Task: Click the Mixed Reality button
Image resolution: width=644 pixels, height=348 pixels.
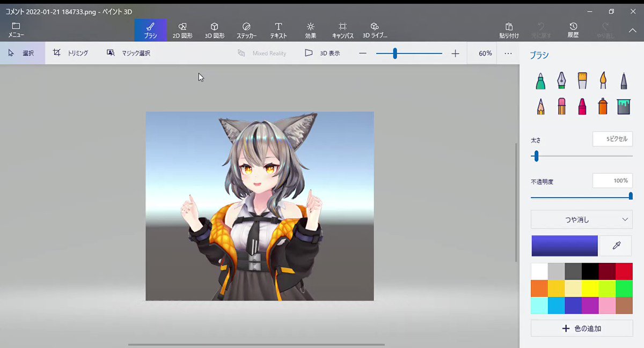Action: 262,53
